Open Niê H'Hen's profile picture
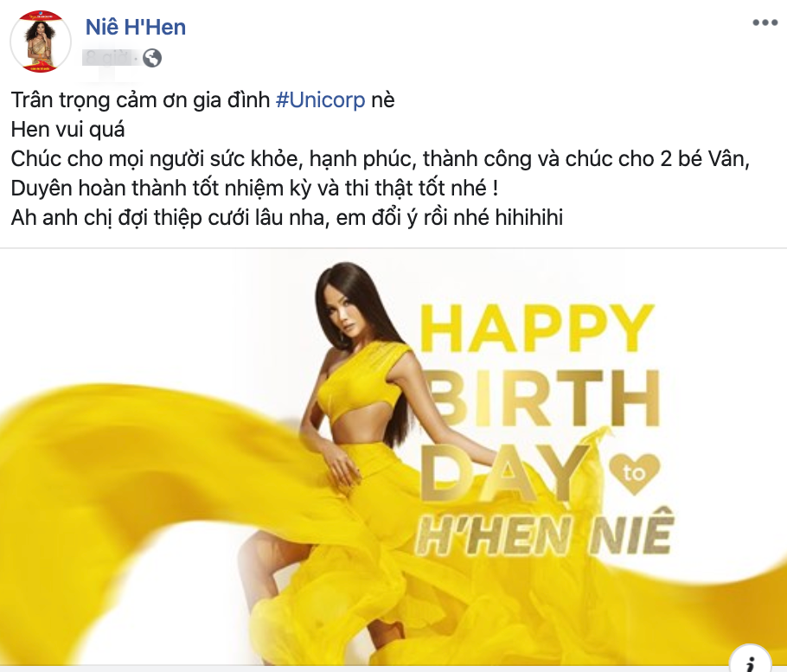 41,42
